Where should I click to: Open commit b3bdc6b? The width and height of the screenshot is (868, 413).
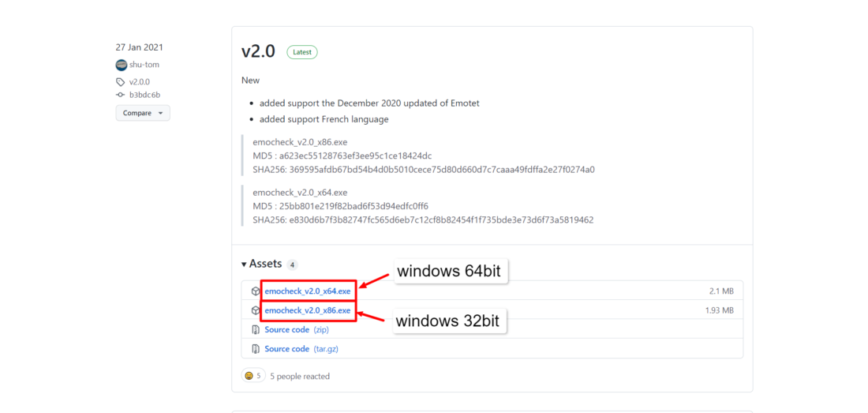[144, 95]
